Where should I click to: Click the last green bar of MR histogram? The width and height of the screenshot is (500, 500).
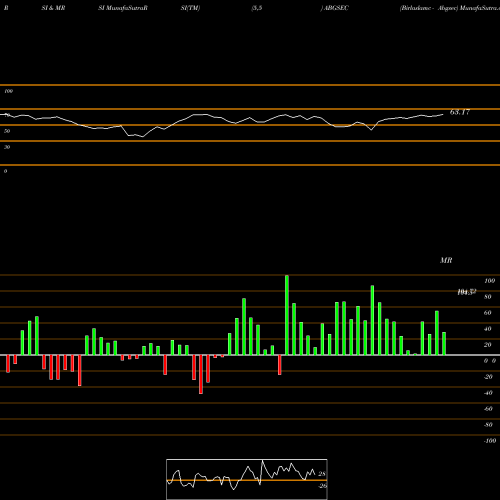pos(444,343)
